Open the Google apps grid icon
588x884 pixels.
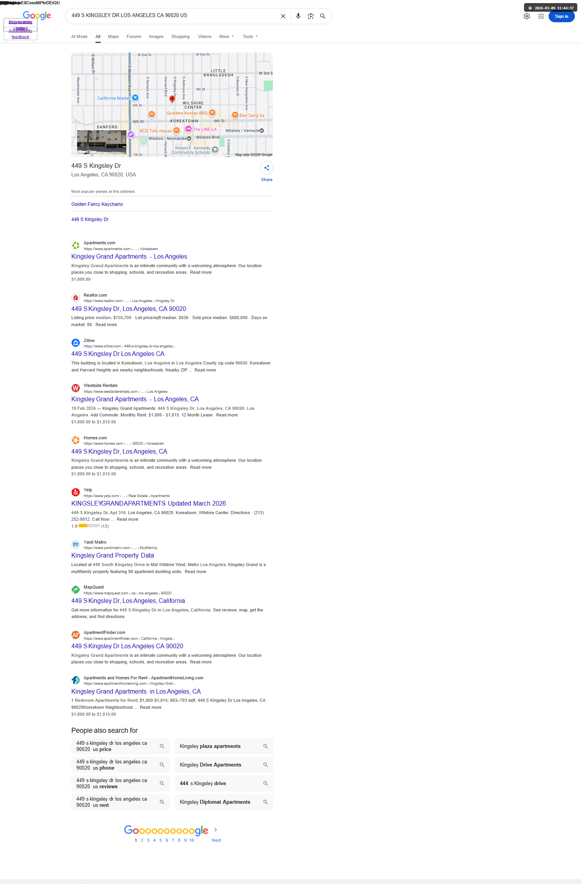(541, 16)
